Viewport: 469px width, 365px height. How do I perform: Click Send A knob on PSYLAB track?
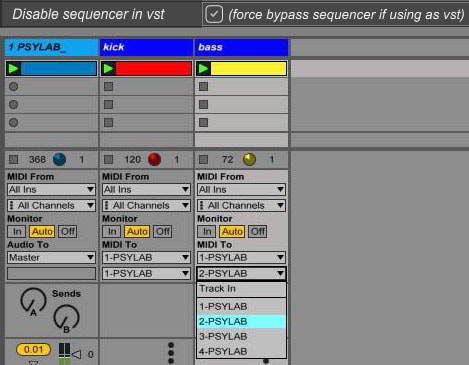coord(33,301)
